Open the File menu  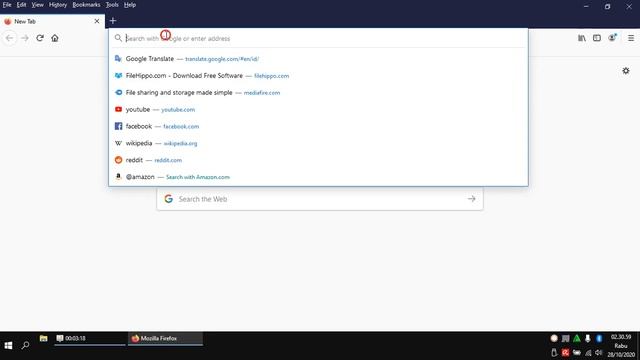(7, 5)
